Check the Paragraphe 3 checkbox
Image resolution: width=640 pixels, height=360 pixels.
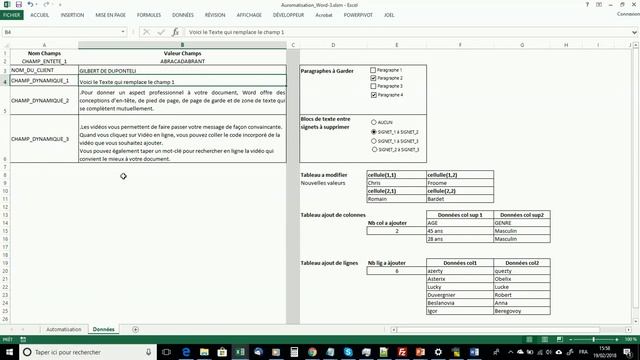[x=373, y=86]
